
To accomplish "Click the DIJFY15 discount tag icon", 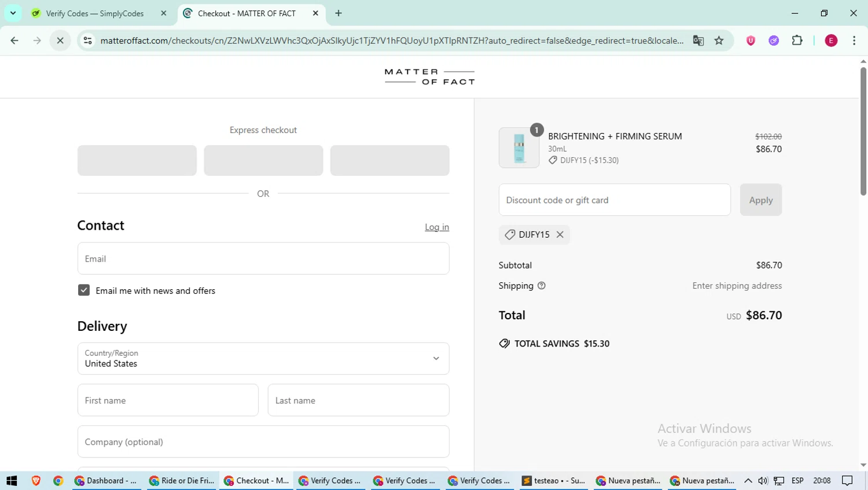I will click(510, 234).
